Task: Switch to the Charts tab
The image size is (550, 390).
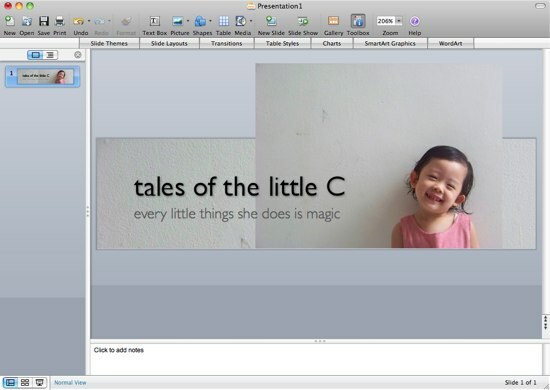Action: [x=332, y=43]
